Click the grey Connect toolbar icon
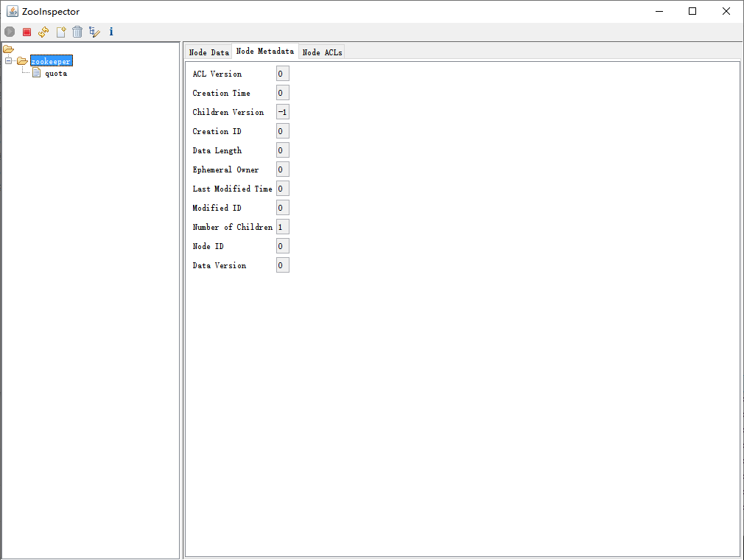This screenshot has height=560, width=744. [10, 32]
